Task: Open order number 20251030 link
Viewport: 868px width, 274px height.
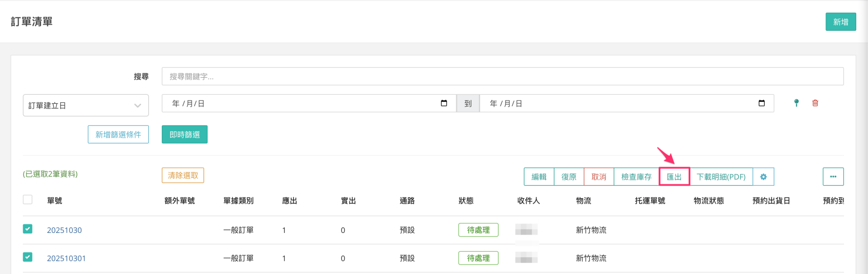Action: pyautogui.click(x=64, y=230)
